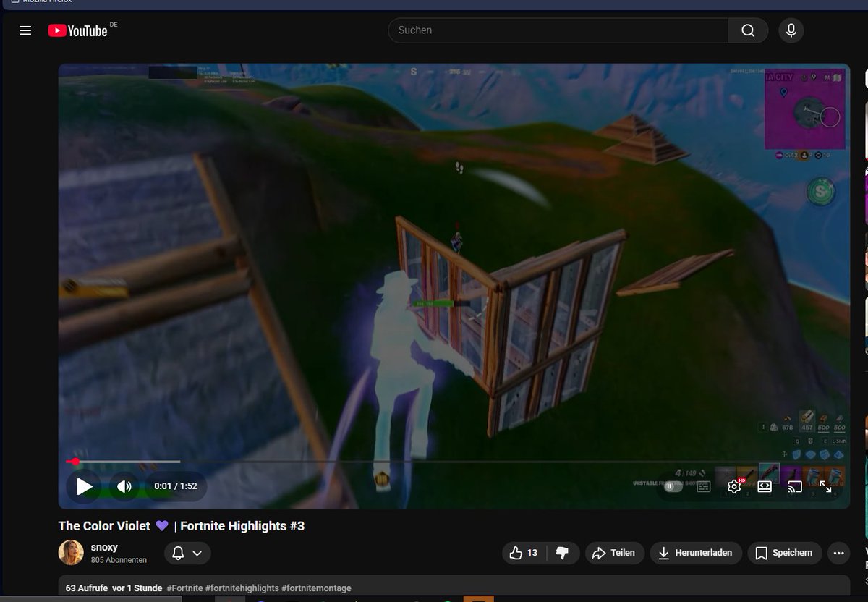Start voice search with the microphone
The height and width of the screenshot is (602, 868).
pyautogui.click(x=791, y=30)
